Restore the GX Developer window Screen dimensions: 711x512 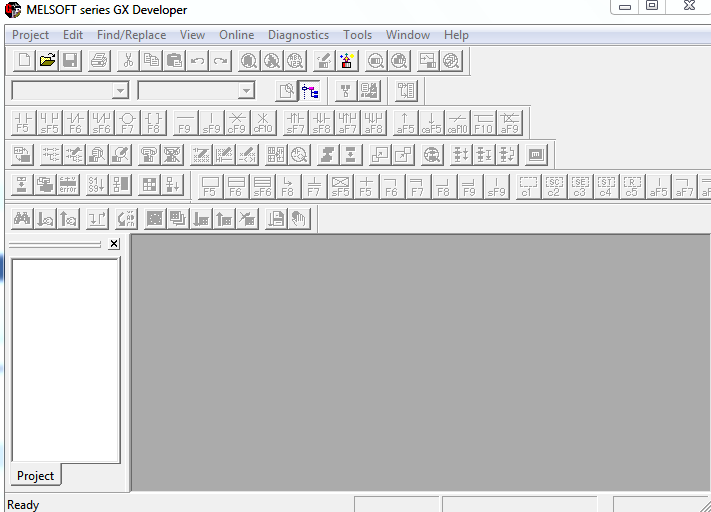coord(652,6)
